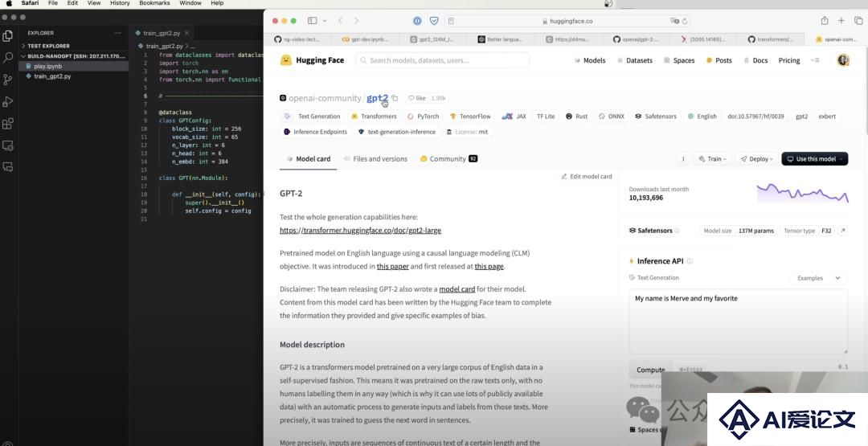The image size is (868, 446).
Task: Open the three-dots menu next to Train
Action: (x=683, y=159)
